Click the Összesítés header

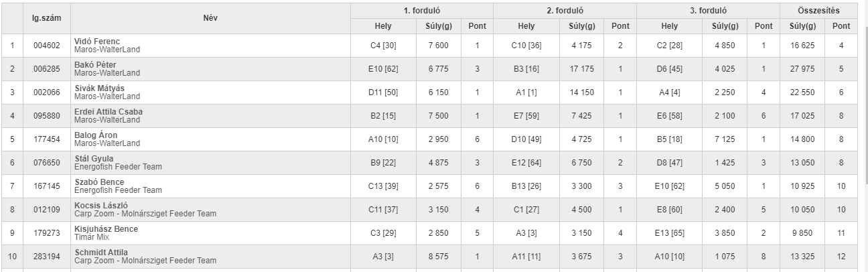tap(818, 11)
